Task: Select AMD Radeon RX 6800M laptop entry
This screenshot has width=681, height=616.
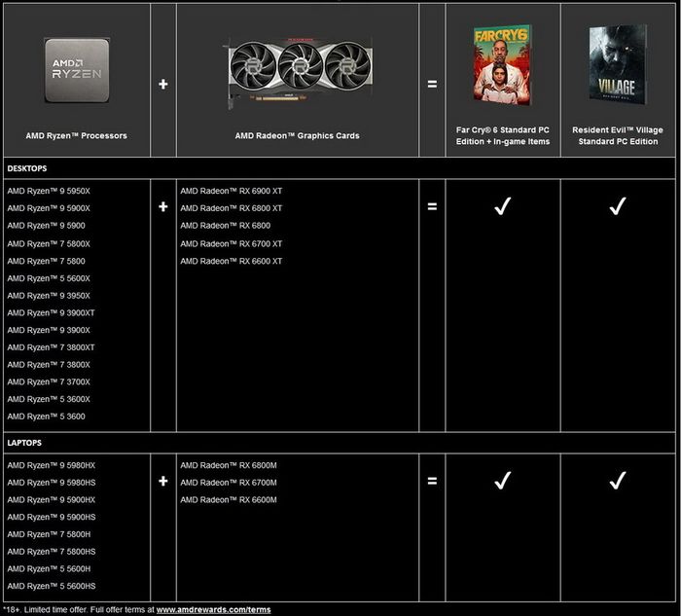Action: (229, 465)
